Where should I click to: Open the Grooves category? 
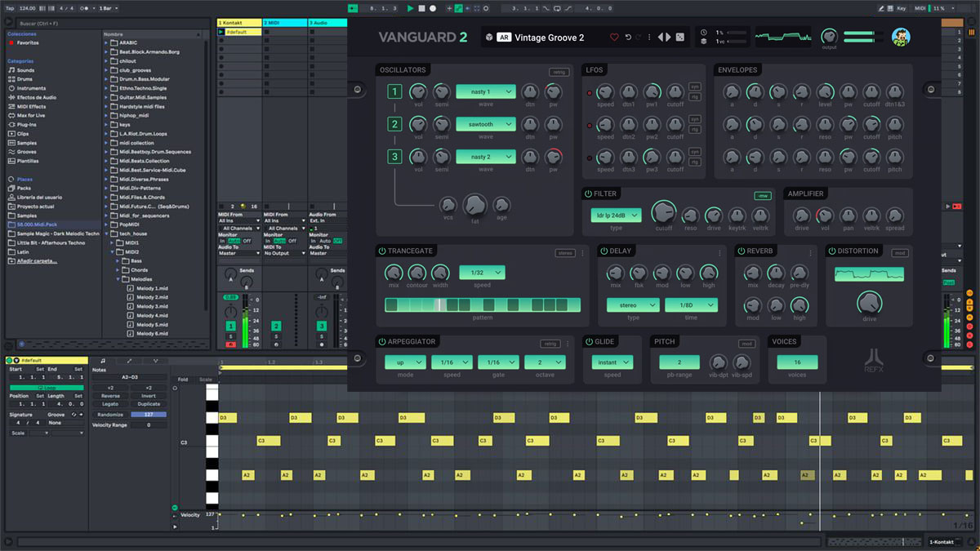(22, 152)
